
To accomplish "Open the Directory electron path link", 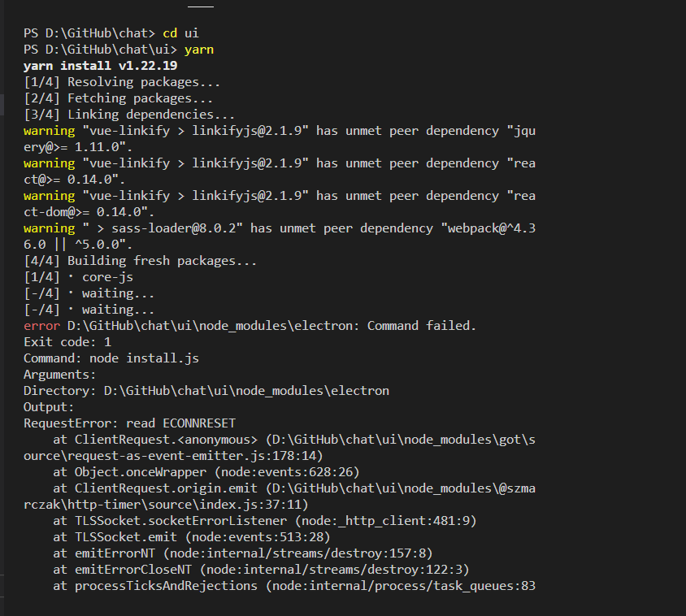I will click(x=246, y=391).
